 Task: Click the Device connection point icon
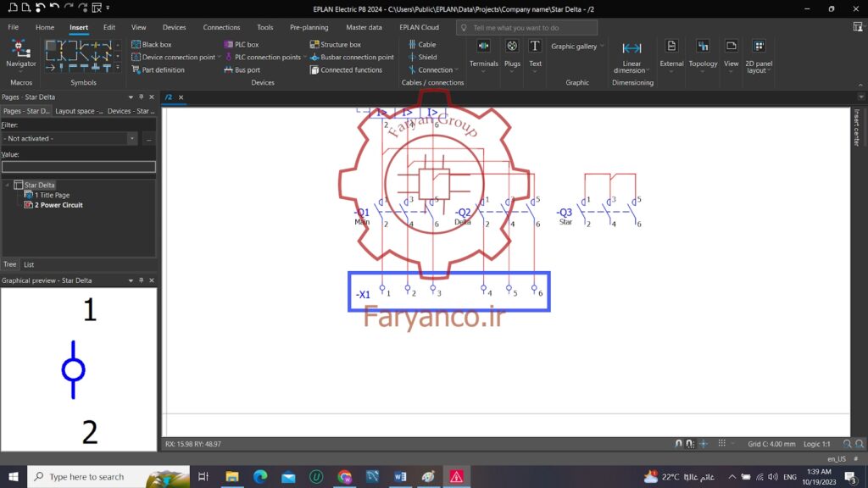pyautogui.click(x=136, y=57)
